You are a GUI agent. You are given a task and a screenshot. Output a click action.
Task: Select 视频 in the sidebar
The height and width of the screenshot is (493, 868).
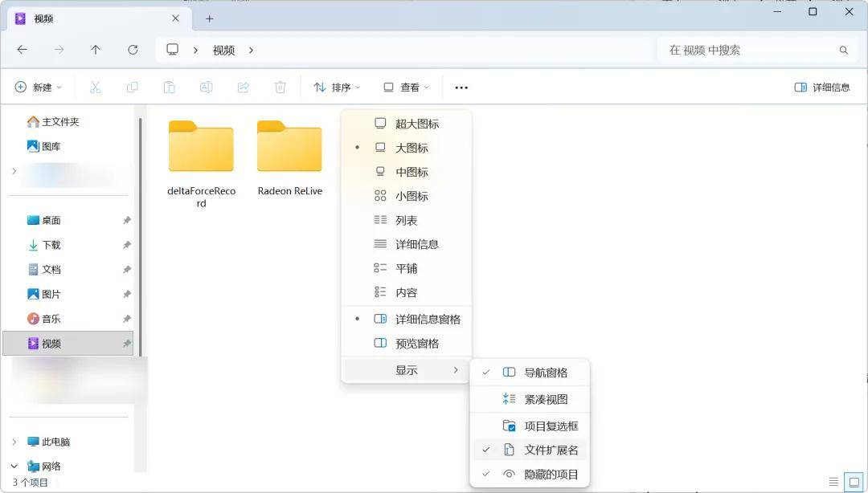click(68, 344)
